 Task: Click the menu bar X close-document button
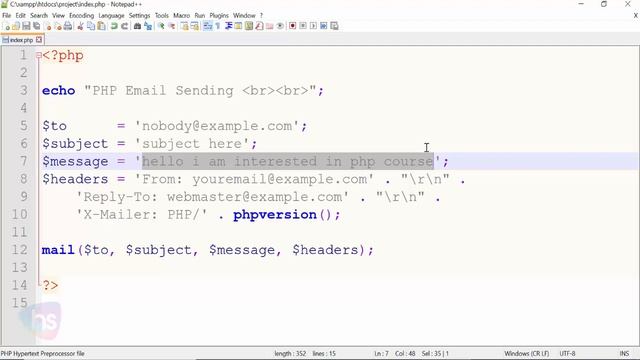point(636,16)
